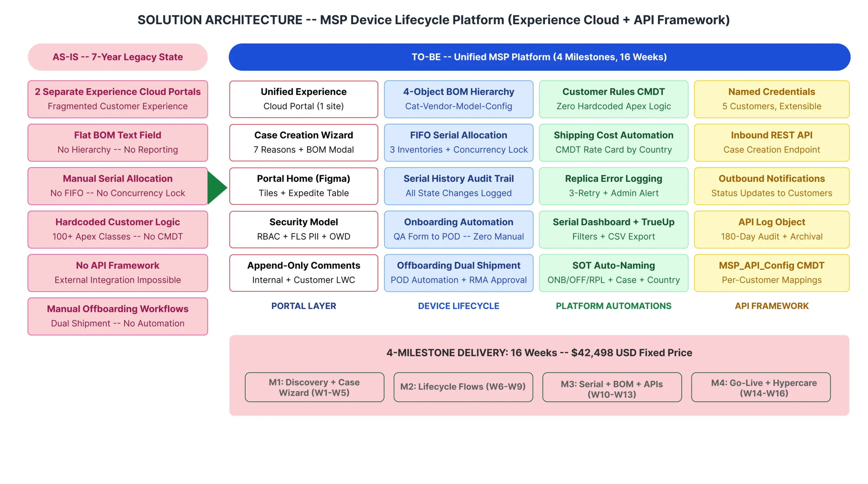Click the API FRAMEWORK column label
868x484 pixels.
click(x=771, y=306)
